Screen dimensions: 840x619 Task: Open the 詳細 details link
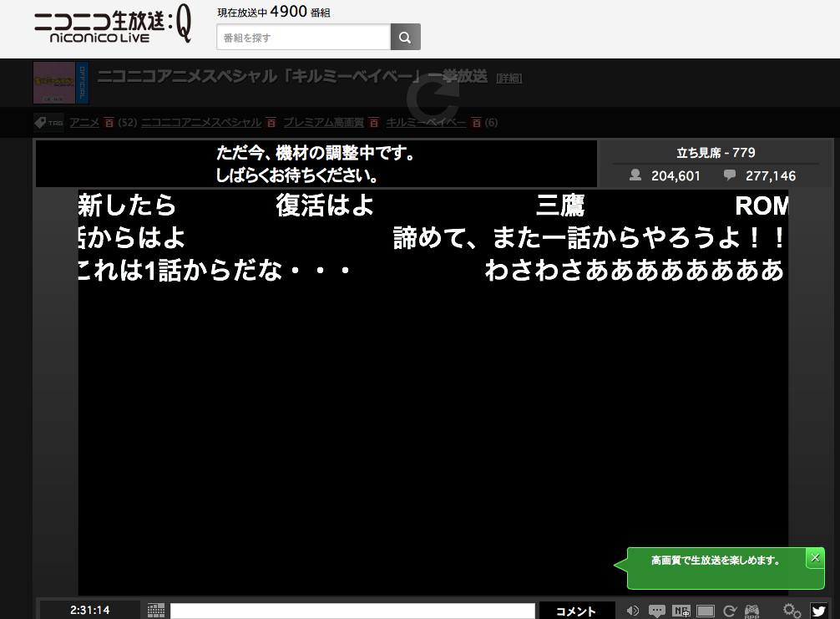[x=509, y=78]
